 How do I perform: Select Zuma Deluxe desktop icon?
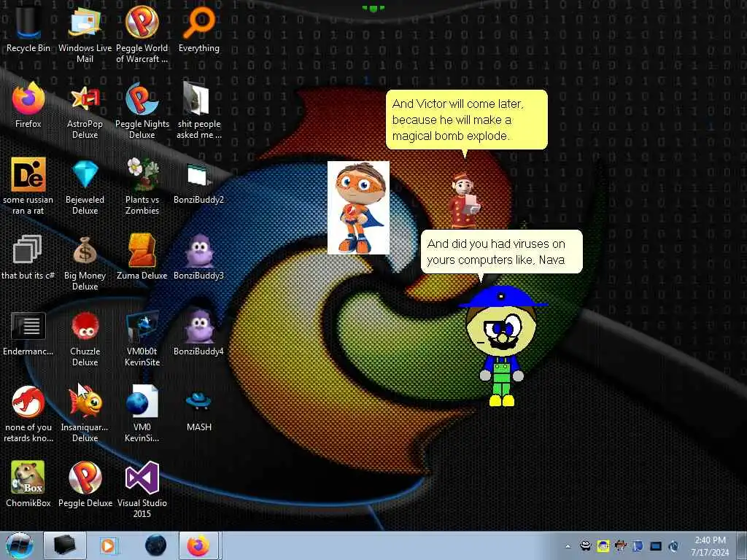pos(142,257)
